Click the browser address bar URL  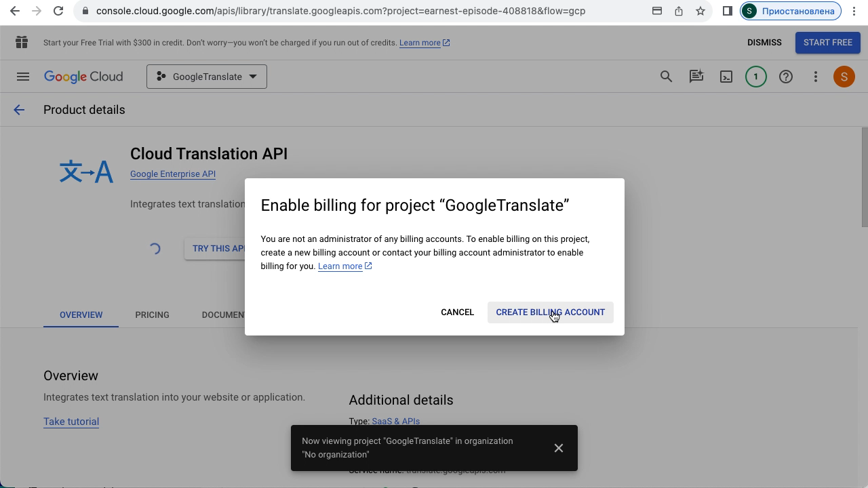339,11
